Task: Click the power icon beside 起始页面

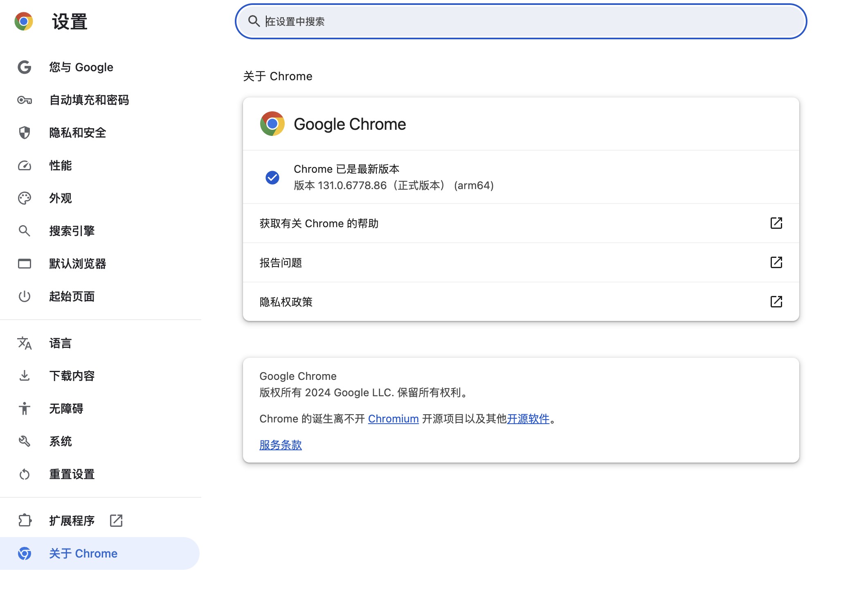Action: [x=25, y=296]
